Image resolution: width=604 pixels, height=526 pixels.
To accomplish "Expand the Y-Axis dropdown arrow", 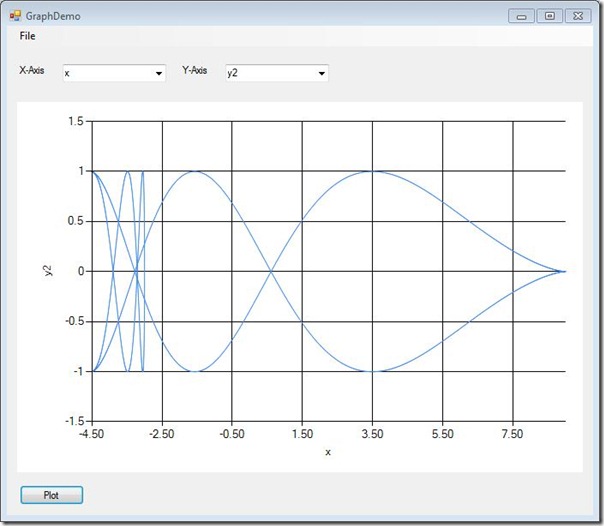I will click(322, 73).
